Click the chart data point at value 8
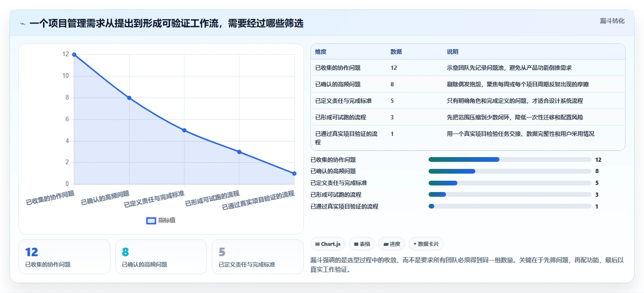 click(129, 98)
